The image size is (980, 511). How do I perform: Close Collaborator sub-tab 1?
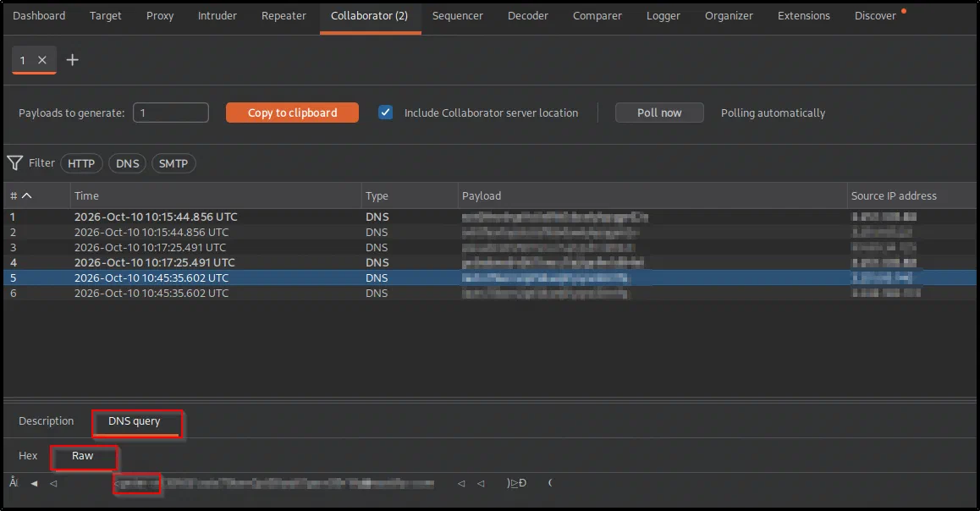(x=41, y=60)
